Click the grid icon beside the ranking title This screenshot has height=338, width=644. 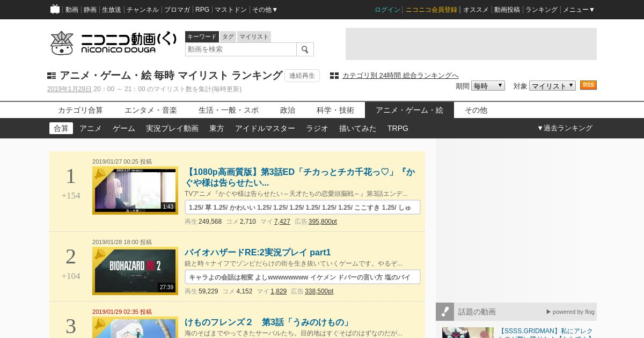pos(52,76)
